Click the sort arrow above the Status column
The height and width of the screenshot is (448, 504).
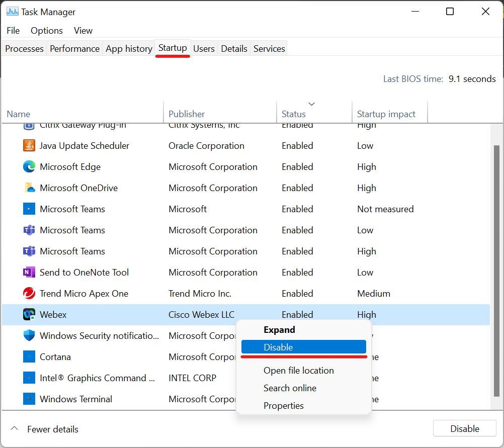point(311,104)
